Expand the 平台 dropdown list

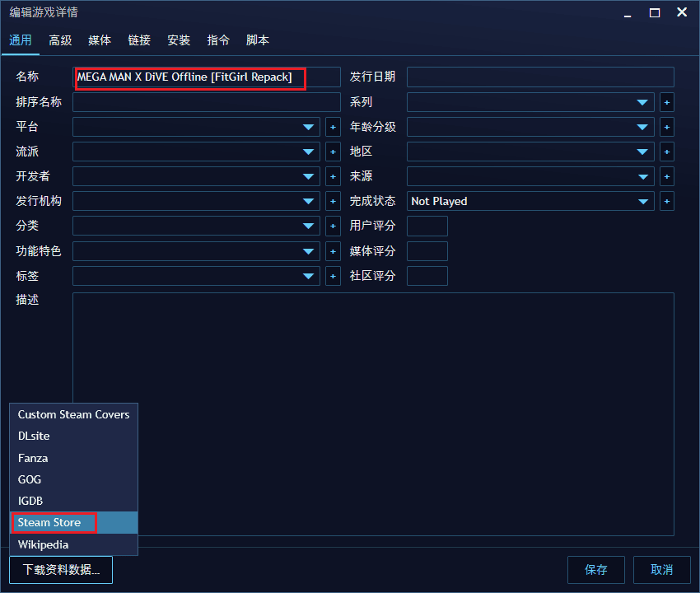tap(310, 127)
